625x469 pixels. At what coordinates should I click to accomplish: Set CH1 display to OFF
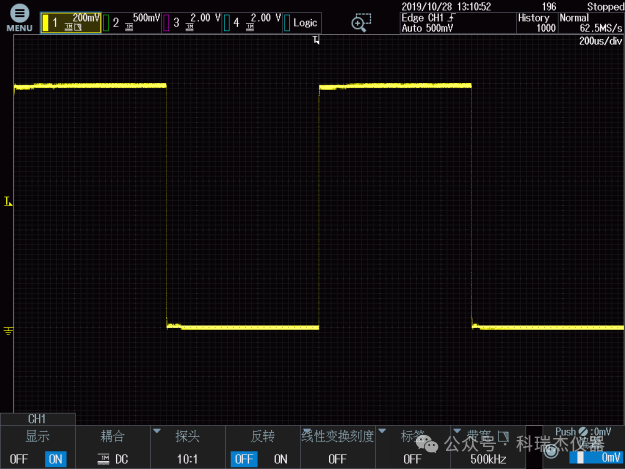coord(19,459)
